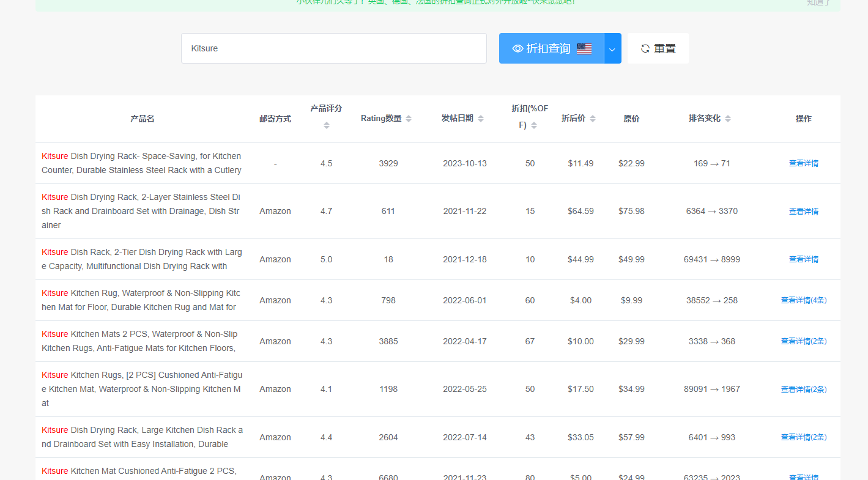Select the Kitsure 2-Tier Dish Rack product name

pyautogui.click(x=141, y=259)
